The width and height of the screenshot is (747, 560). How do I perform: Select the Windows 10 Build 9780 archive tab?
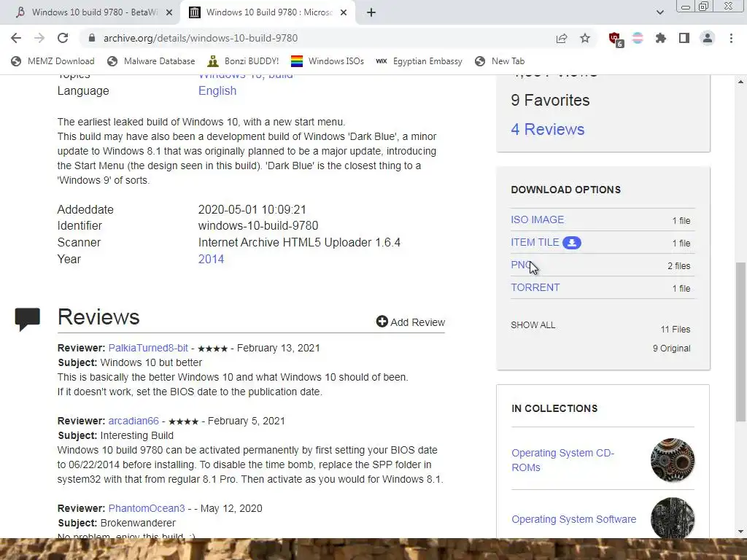pos(267,12)
